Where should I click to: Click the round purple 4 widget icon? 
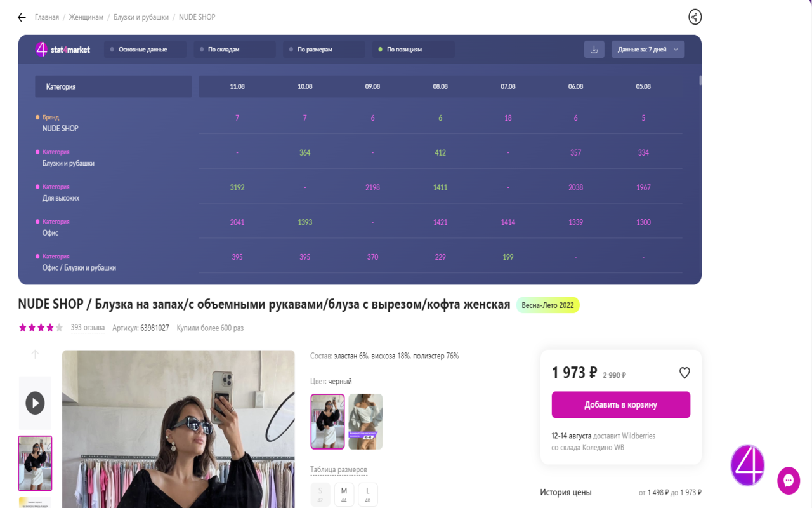pos(747,465)
